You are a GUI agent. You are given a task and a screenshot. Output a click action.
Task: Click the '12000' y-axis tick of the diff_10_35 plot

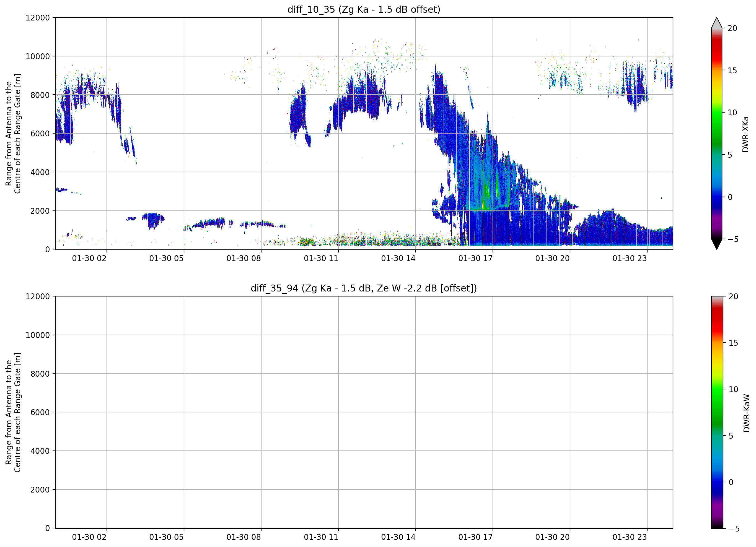click(38, 18)
